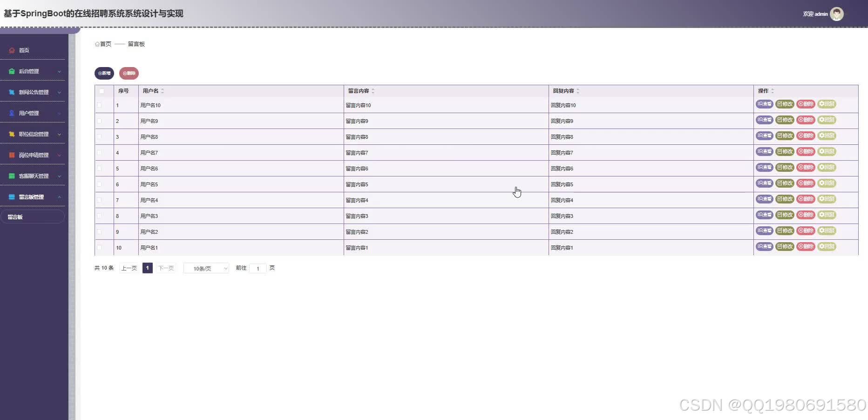
Task: Open the 客服聊天管理 menu label
Action: point(34,176)
